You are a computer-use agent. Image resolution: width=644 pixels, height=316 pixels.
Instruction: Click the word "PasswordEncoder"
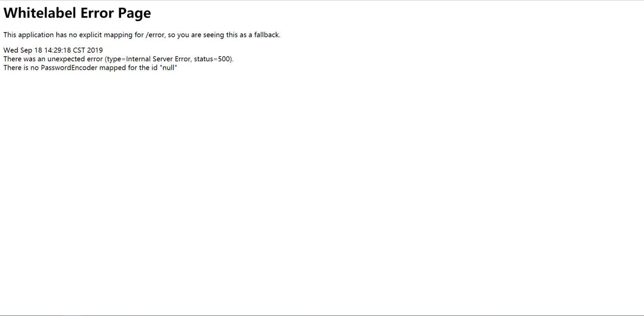(x=69, y=68)
